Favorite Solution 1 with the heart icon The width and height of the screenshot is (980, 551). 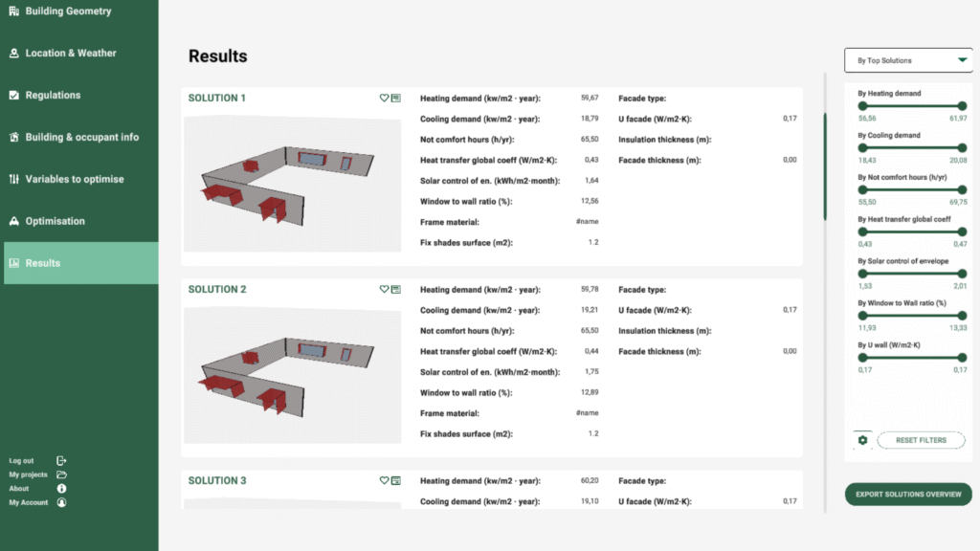tap(384, 98)
